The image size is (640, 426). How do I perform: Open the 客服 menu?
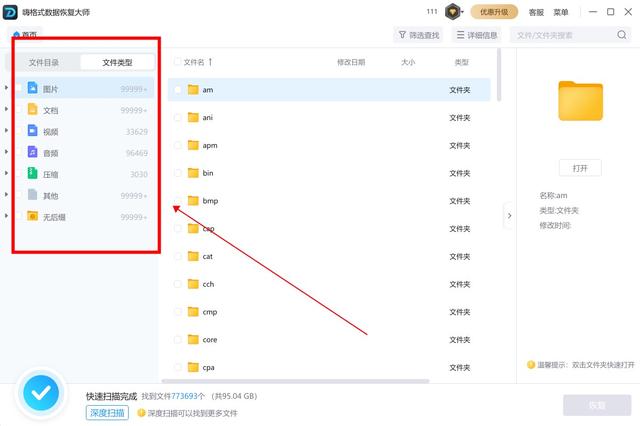536,12
